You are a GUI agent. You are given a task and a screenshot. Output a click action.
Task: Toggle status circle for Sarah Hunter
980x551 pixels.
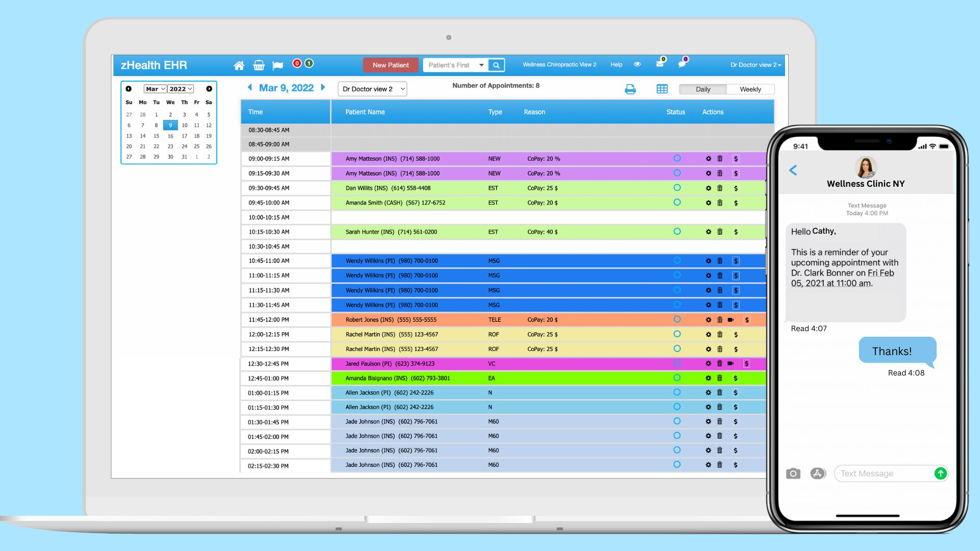pyautogui.click(x=677, y=232)
